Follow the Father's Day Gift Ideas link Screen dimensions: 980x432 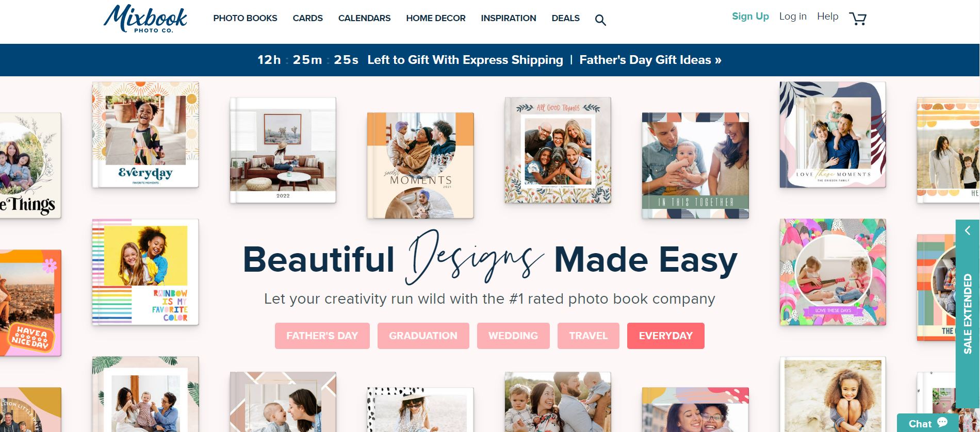tap(650, 60)
